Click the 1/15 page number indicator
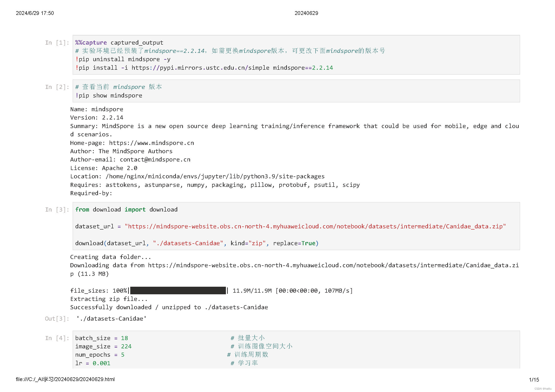This screenshot has height=392, width=555. (534, 380)
